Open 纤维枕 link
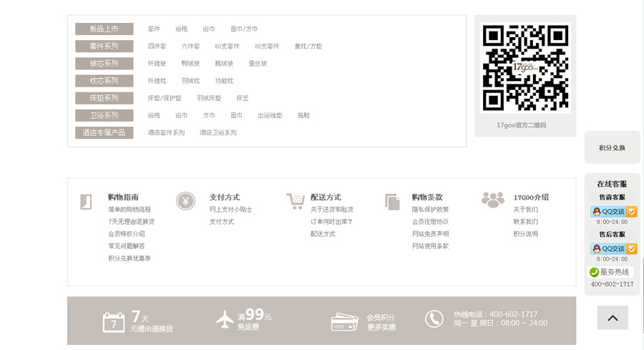Screen dimensions: 644x350 (x=157, y=80)
